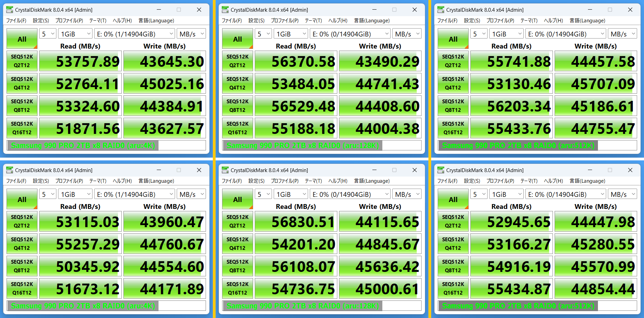Open 言語(Language) menu in lower aru:512K window

pyautogui.click(x=587, y=181)
